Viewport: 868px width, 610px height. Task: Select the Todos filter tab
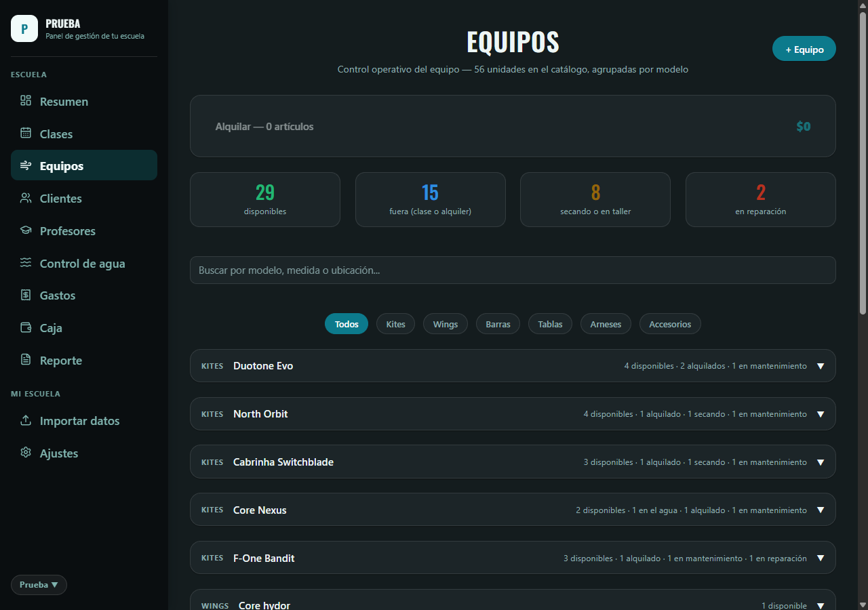tap(347, 324)
